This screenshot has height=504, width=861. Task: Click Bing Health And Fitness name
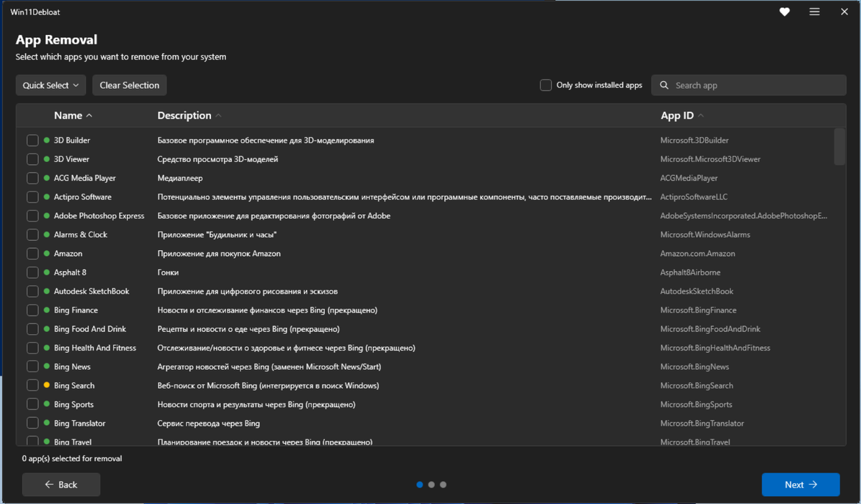(x=95, y=348)
